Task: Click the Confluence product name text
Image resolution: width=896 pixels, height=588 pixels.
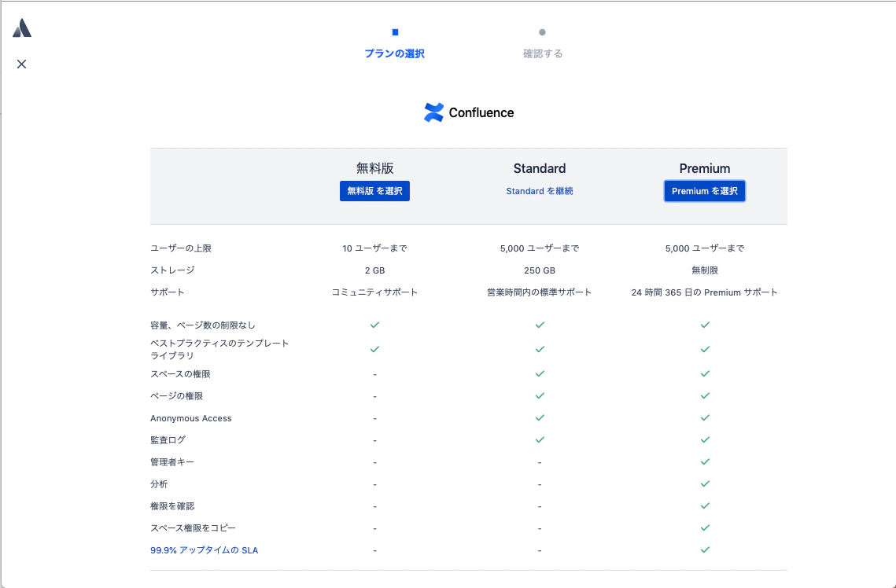Action: [x=481, y=112]
